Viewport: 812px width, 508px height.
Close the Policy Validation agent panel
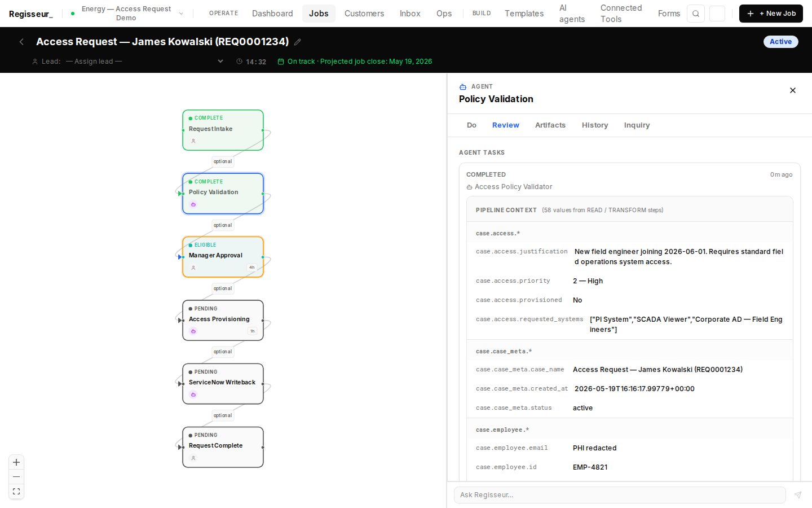pos(793,90)
